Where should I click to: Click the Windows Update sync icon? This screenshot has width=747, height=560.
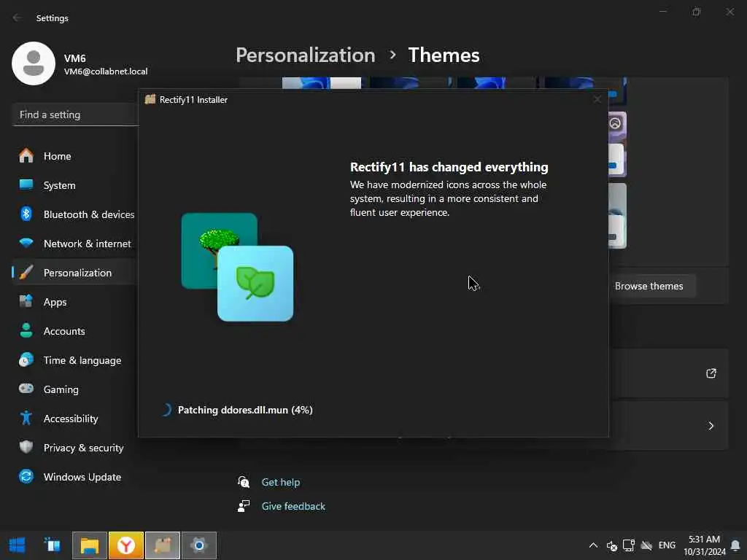click(26, 476)
